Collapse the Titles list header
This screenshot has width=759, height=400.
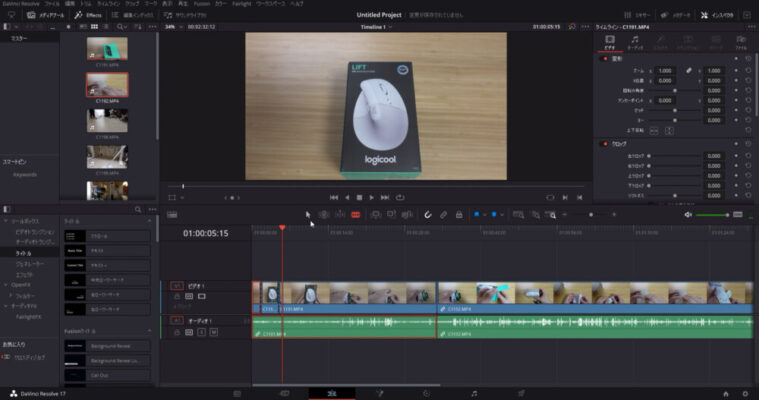point(149,221)
